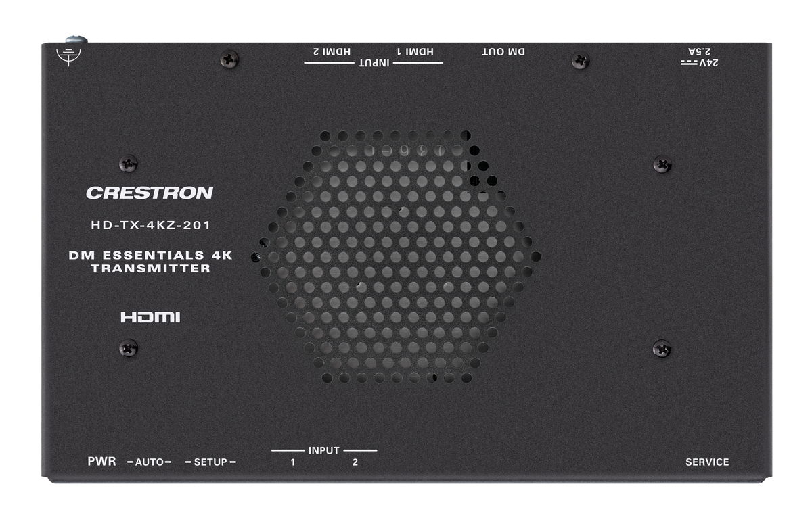Click the upside-down HDMI 2 label
The width and height of the screenshot is (812, 528).
[332, 52]
